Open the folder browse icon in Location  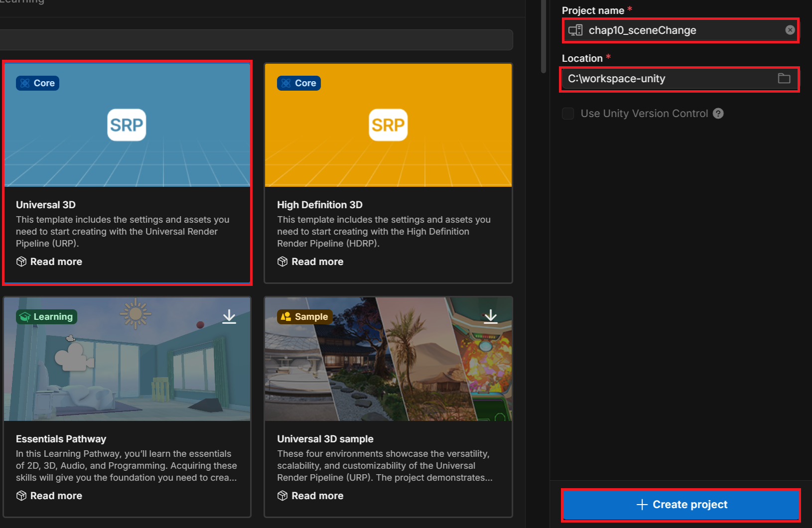tap(784, 78)
